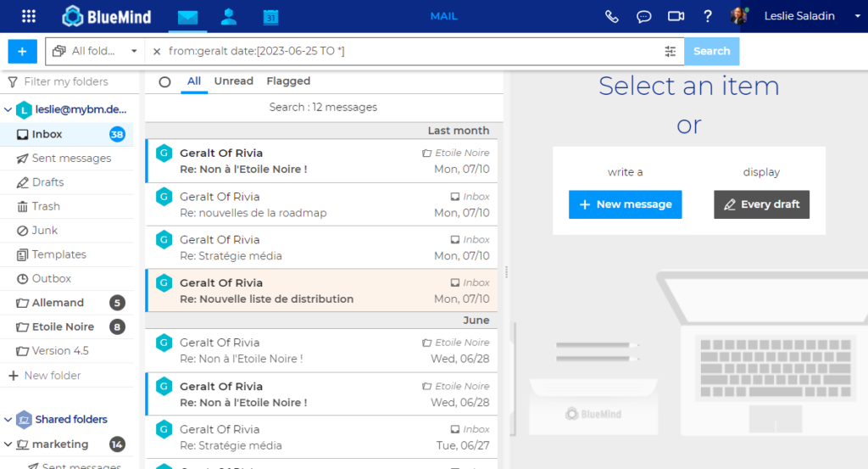Open the Version 4.5 folder
Viewport: 868px width, 469px height.
[66, 351]
